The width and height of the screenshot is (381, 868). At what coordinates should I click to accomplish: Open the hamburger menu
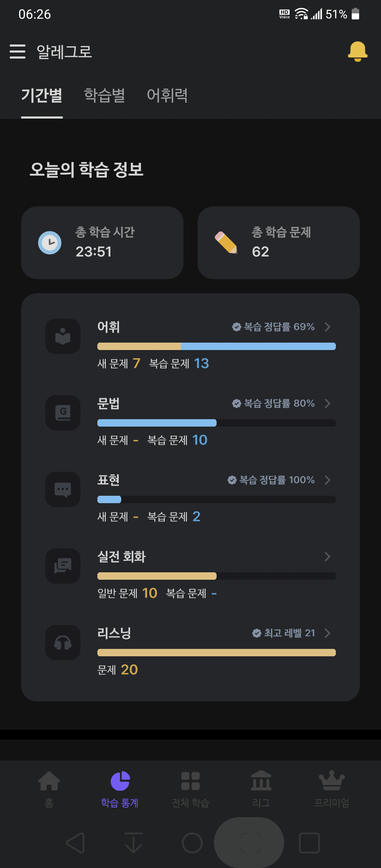(x=18, y=52)
